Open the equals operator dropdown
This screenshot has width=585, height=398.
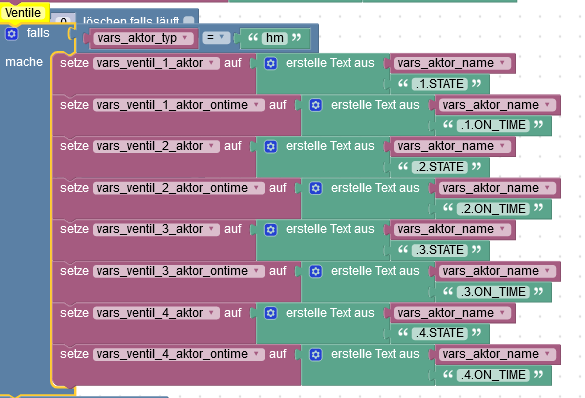point(216,37)
